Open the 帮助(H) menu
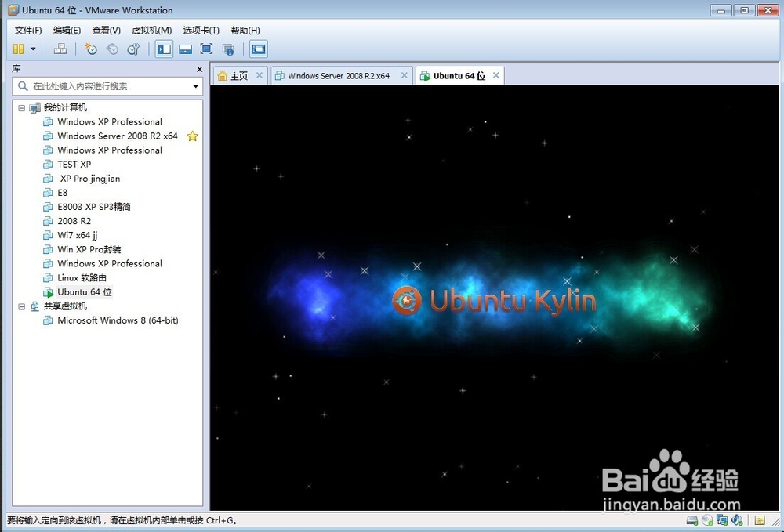The width and height of the screenshot is (784, 532). 245,31
